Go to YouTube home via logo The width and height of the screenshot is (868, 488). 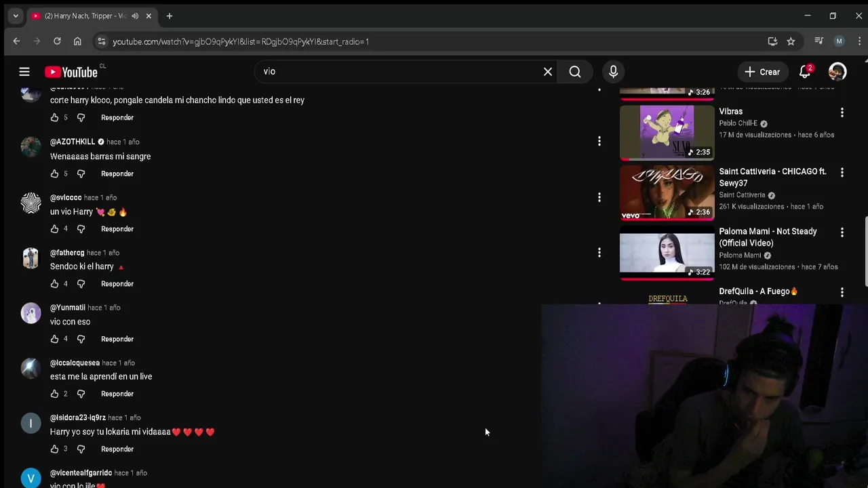(x=71, y=72)
